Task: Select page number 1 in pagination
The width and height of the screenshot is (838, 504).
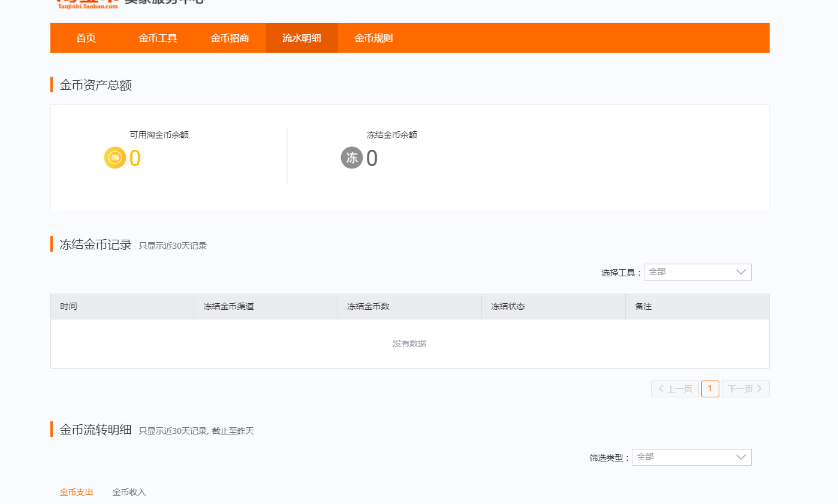Action: [710, 389]
